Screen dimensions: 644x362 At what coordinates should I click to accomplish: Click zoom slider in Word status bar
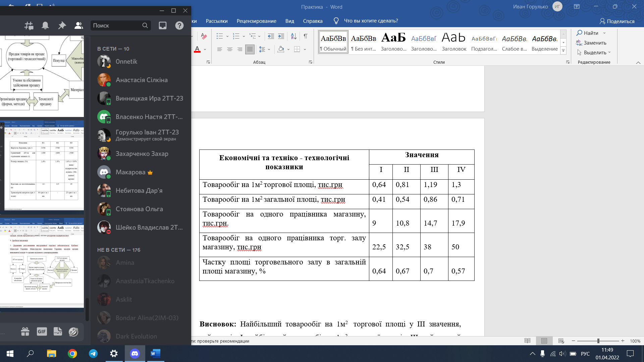(x=598, y=341)
